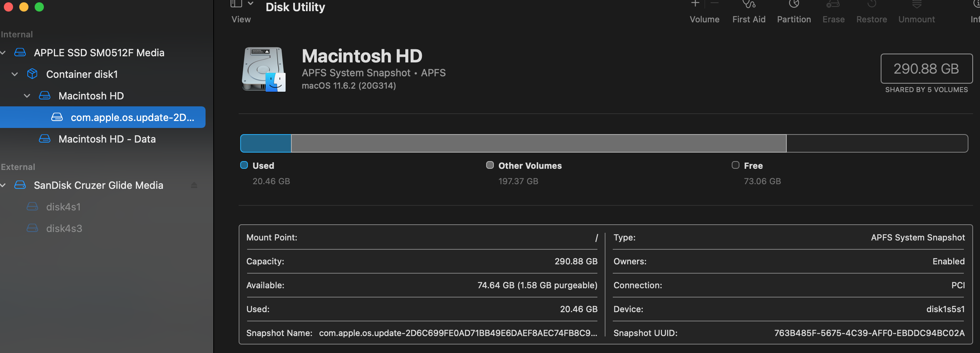Select com.apple.os.update snapshot row
The height and width of the screenshot is (353, 980).
pos(102,117)
